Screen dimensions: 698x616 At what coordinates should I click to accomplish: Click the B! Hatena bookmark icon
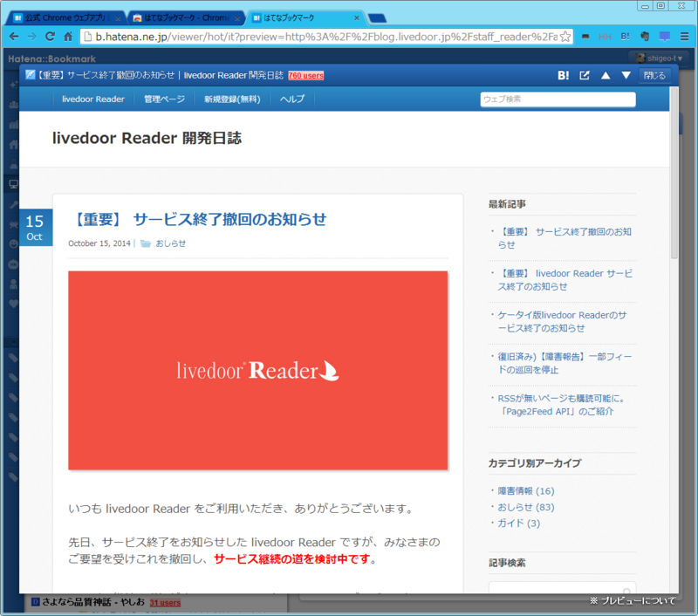(563, 76)
